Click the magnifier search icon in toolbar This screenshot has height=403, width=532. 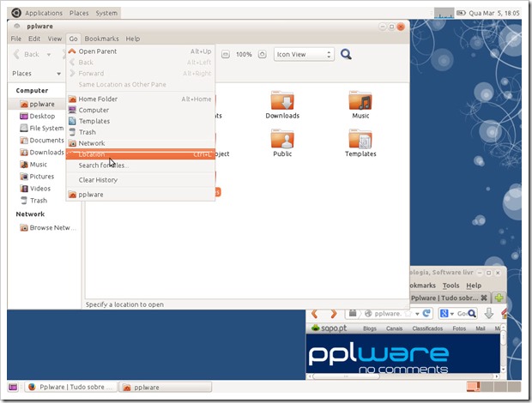point(346,54)
